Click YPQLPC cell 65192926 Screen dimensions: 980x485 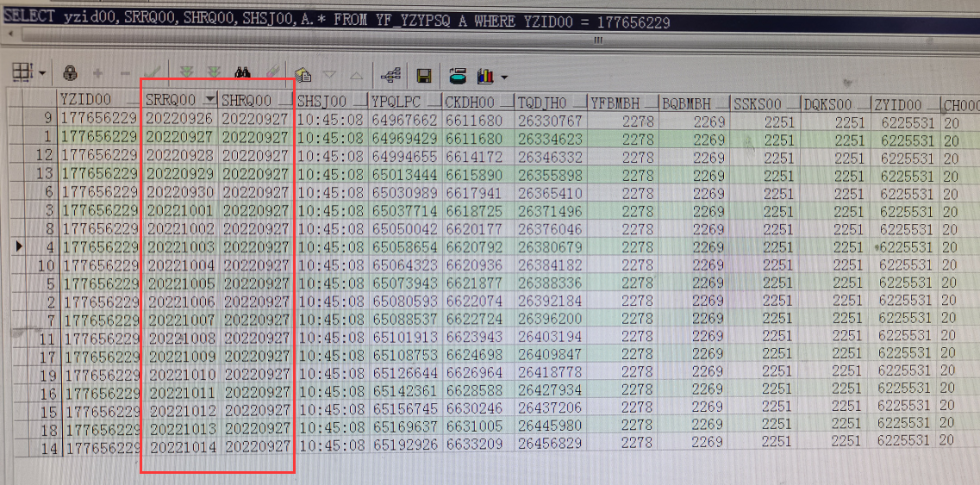tap(406, 446)
